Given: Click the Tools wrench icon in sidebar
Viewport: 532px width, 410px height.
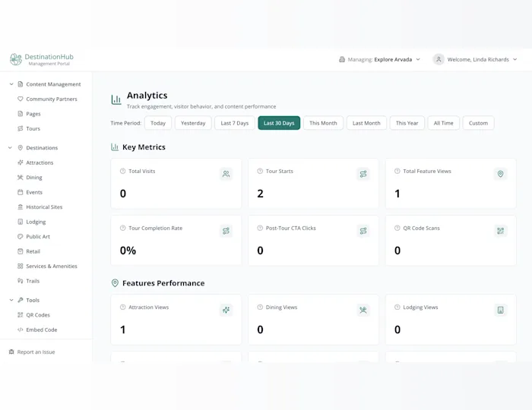Looking at the screenshot, I should tap(21, 300).
